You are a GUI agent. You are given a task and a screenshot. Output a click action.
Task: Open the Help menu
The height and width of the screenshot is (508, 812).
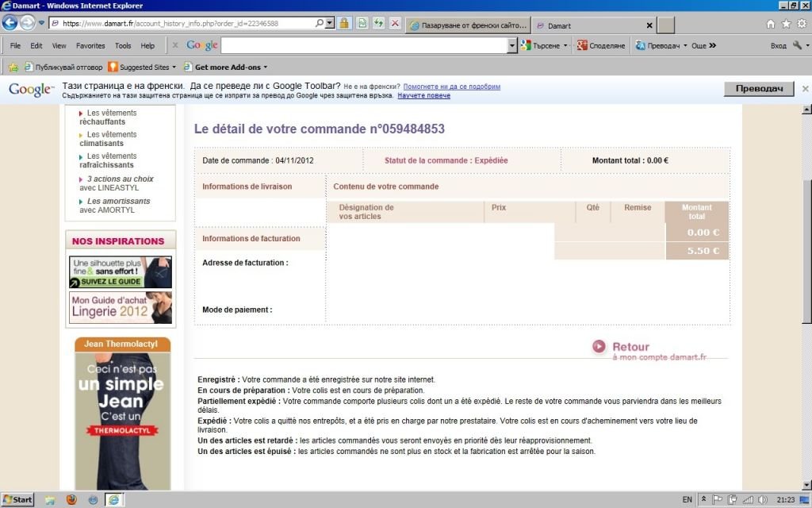point(147,45)
